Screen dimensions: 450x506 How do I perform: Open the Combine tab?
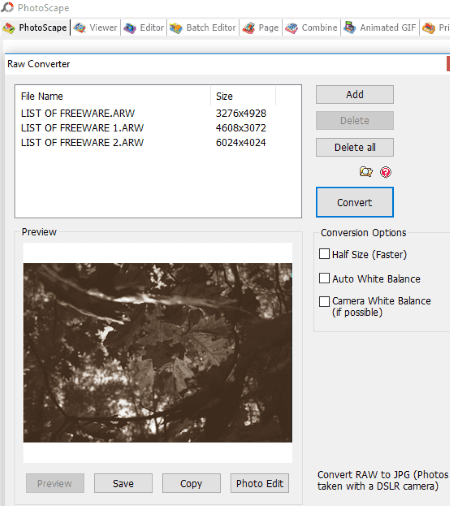pos(312,28)
